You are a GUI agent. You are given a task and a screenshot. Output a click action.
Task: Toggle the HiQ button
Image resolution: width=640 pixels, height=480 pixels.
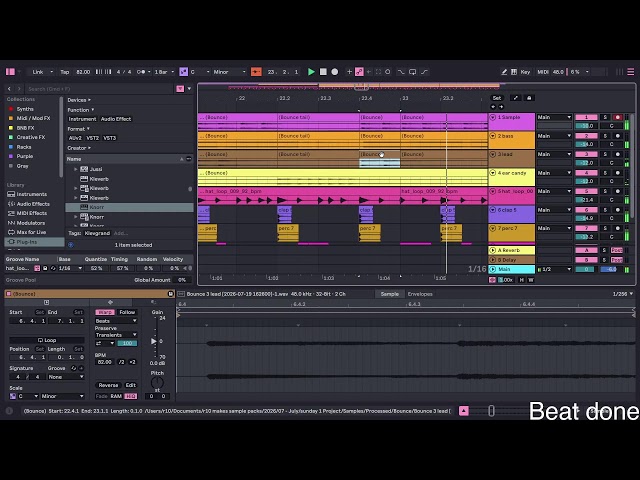pos(131,396)
